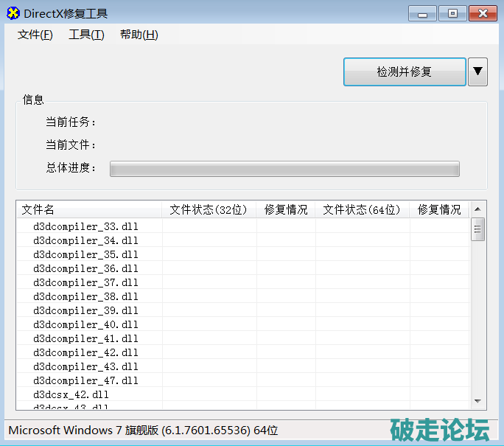
Task: Click the DirectX app icon in title bar
Action: [13, 13]
